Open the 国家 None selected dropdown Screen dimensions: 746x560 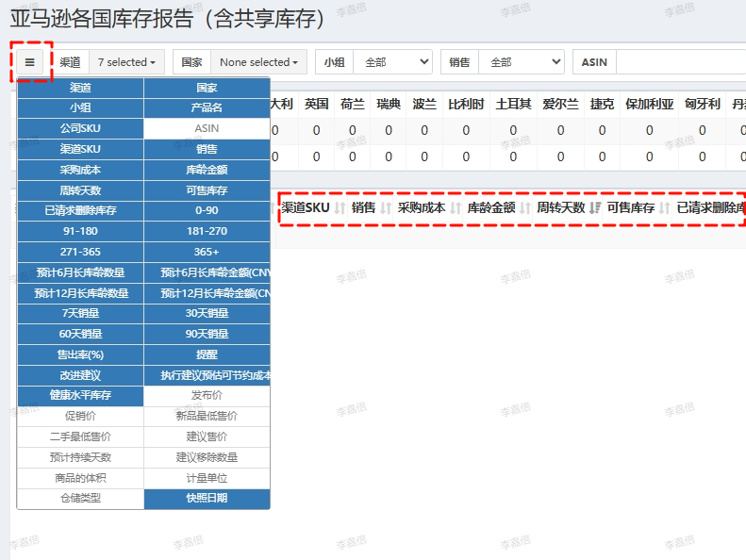258,62
